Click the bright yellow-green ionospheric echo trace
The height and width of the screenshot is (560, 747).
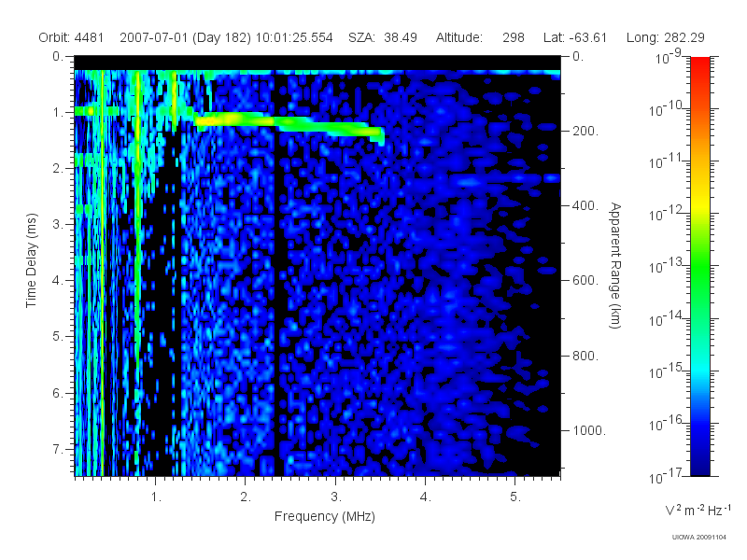click(289, 125)
